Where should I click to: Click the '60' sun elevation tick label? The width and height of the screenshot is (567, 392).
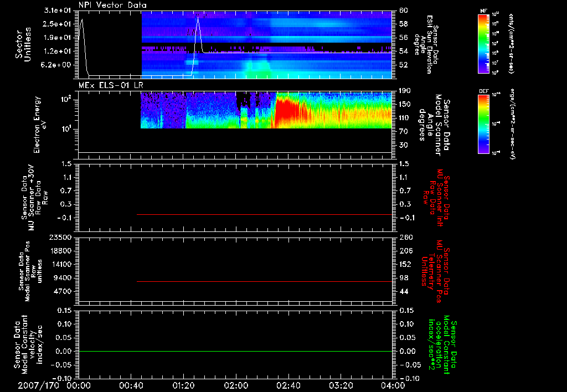click(404, 10)
